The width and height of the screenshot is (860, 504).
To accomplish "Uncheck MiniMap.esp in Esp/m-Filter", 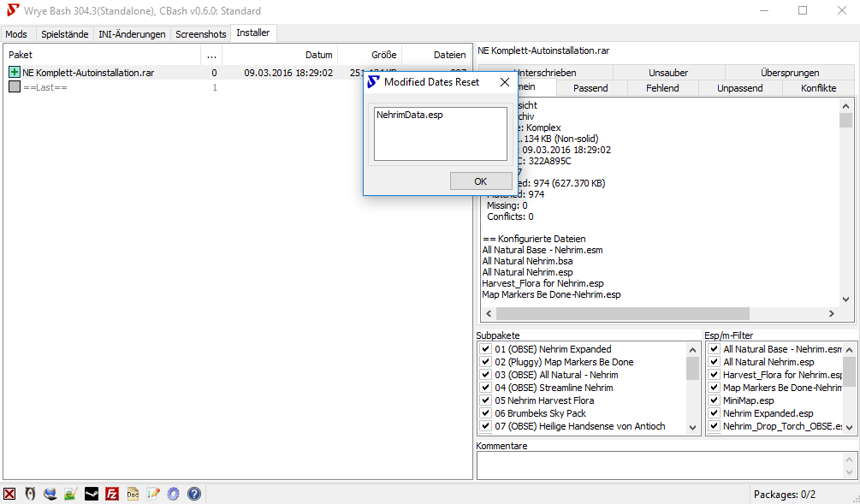I will pyautogui.click(x=715, y=400).
